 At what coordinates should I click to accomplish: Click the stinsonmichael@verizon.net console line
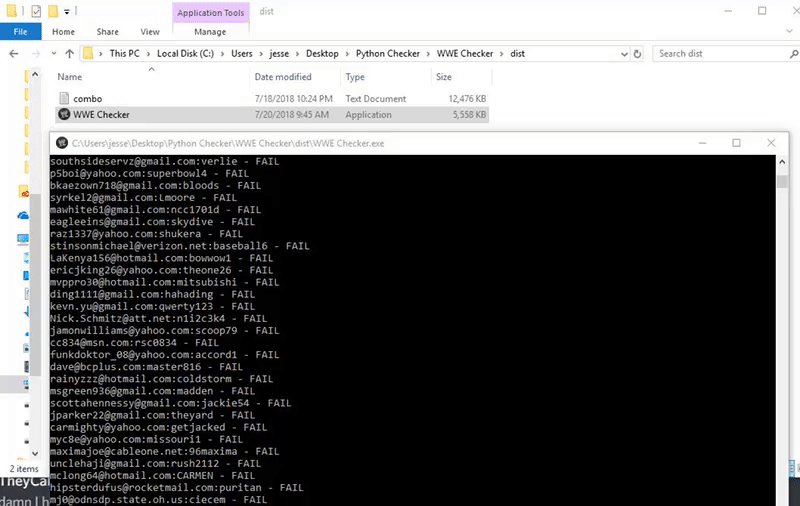(x=180, y=246)
